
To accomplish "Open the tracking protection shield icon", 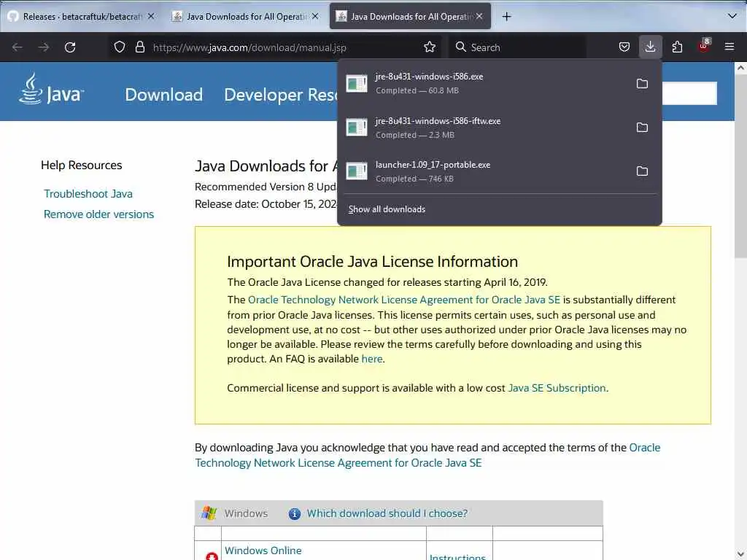I will click(120, 47).
